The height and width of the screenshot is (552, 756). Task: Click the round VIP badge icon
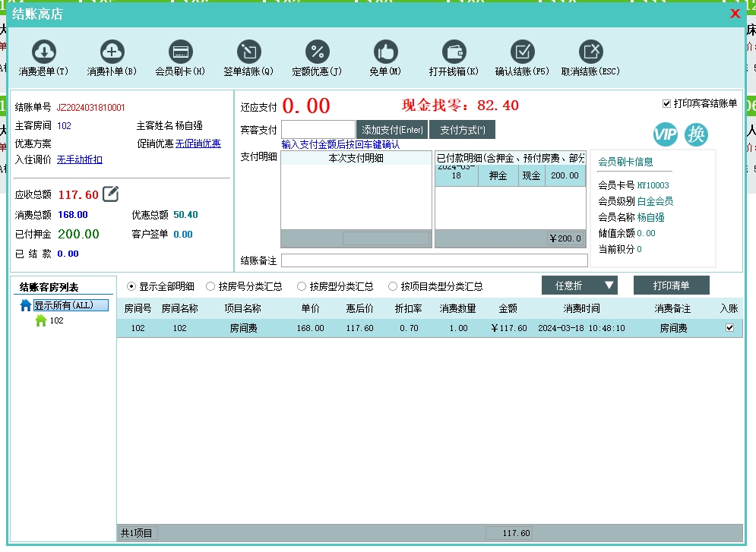click(665, 134)
